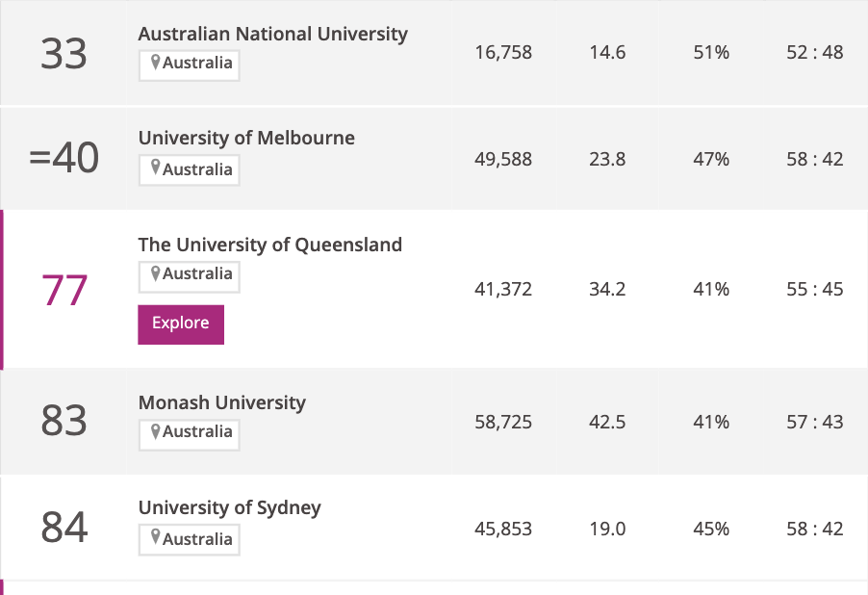Open the Australian National University page
The height and width of the screenshot is (595, 868).
(x=272, y=34)
